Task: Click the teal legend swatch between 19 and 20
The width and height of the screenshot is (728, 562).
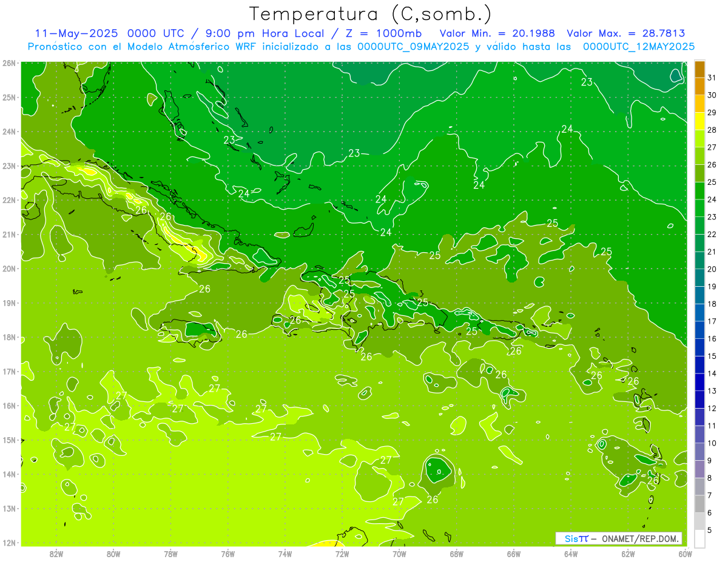Action: coord(699,278)
